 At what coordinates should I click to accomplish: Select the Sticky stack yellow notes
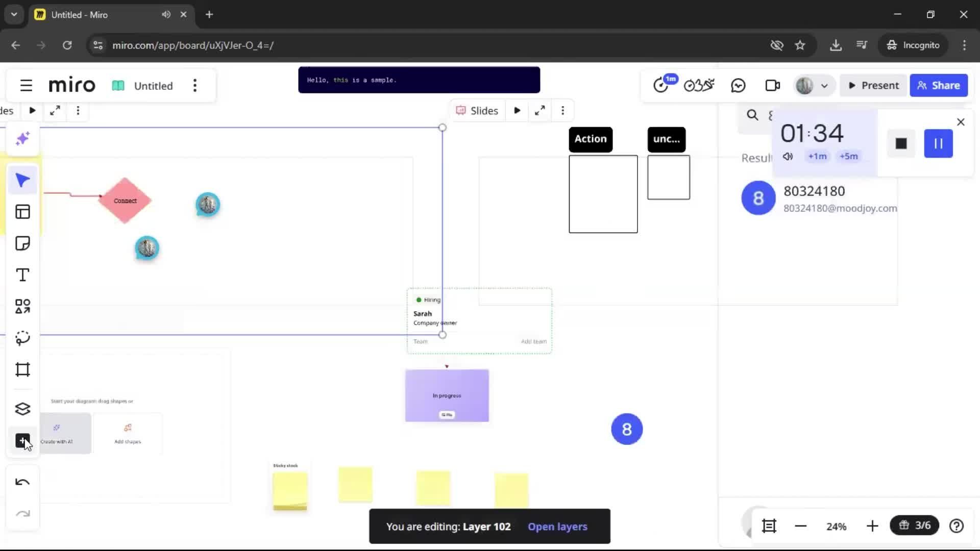point(290,491)
